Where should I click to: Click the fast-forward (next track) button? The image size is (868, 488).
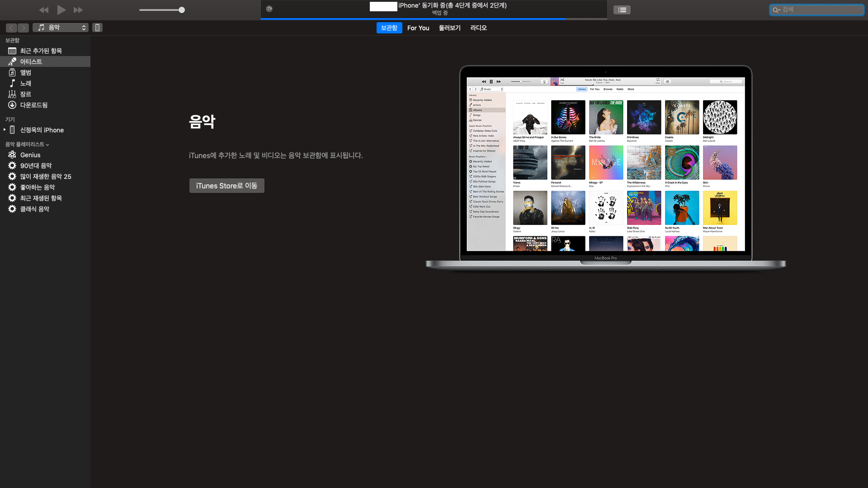(78, 10)
